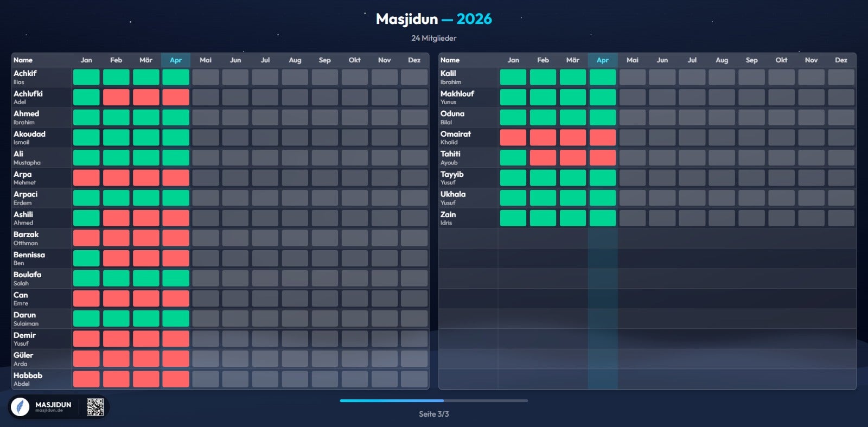
Task: Click Bennissa's red March cell
Action: tap(146, 258)
